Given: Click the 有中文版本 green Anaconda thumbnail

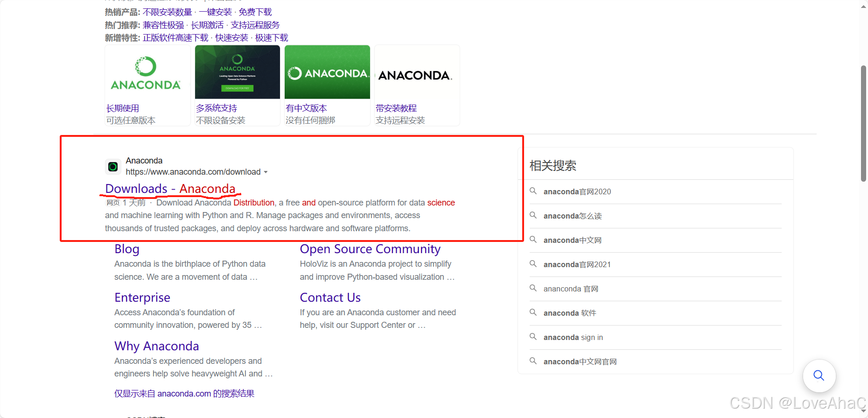Looking at the screenshot, I should [327, 72].
